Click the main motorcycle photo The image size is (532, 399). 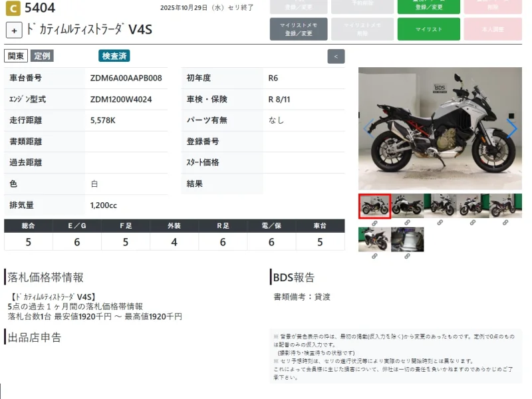coord(440,128)
